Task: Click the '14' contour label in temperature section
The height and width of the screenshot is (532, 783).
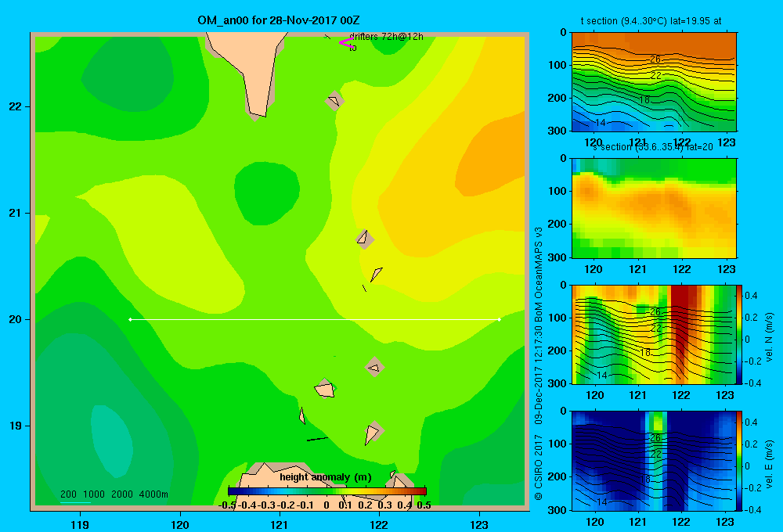Action: click(601, 122)
